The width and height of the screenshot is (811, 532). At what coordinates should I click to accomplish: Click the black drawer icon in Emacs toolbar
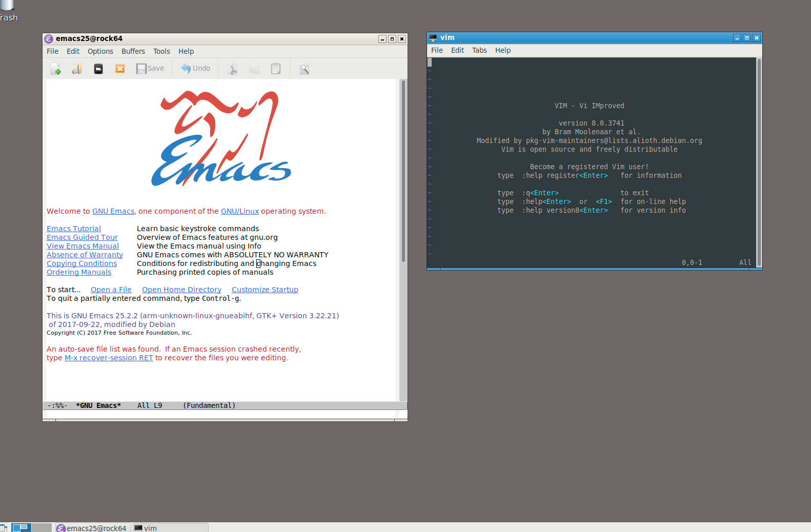pyautogui.click(x=98, y=69)
